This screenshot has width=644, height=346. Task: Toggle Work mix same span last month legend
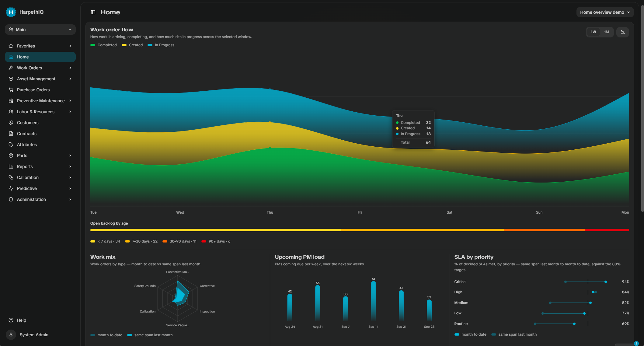[150, 335]
